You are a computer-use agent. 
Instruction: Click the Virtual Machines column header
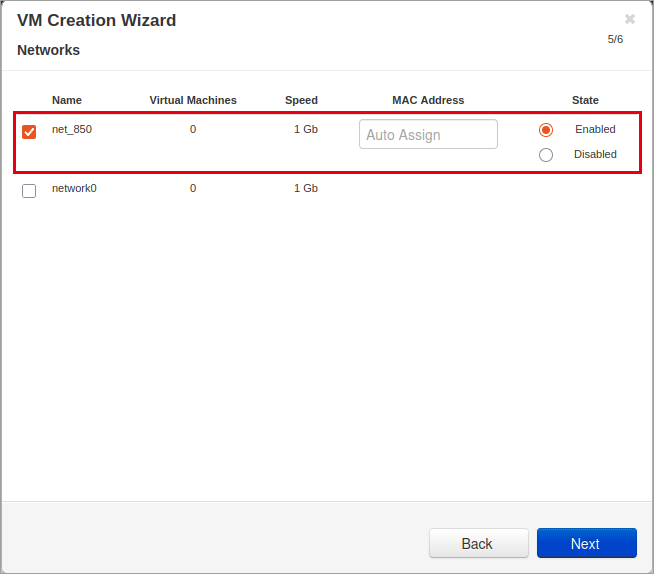coord(193,100)
